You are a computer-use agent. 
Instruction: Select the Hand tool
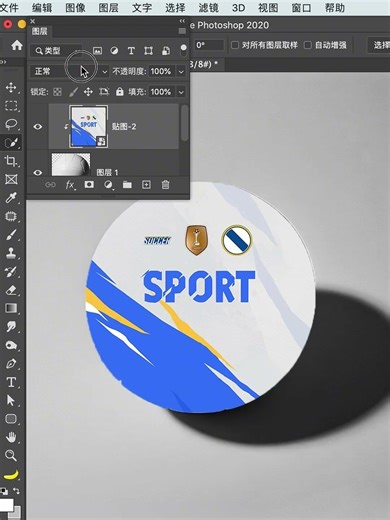[x=11, y=437]
